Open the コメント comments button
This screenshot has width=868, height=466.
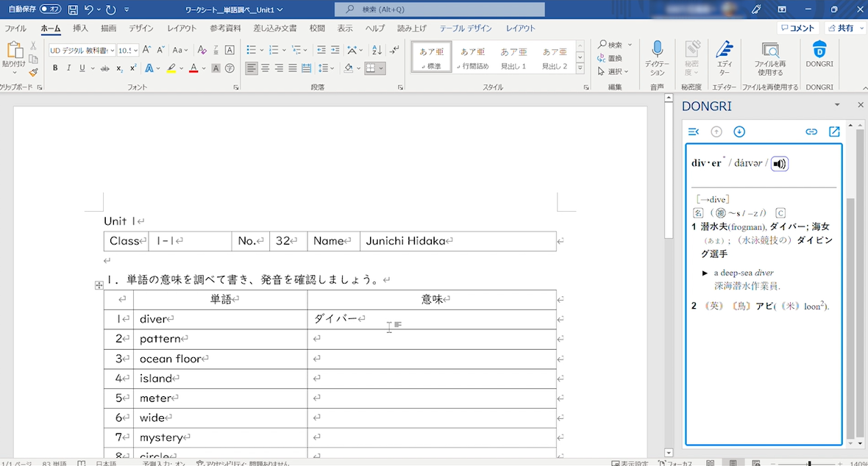click(x=797, y=28)
